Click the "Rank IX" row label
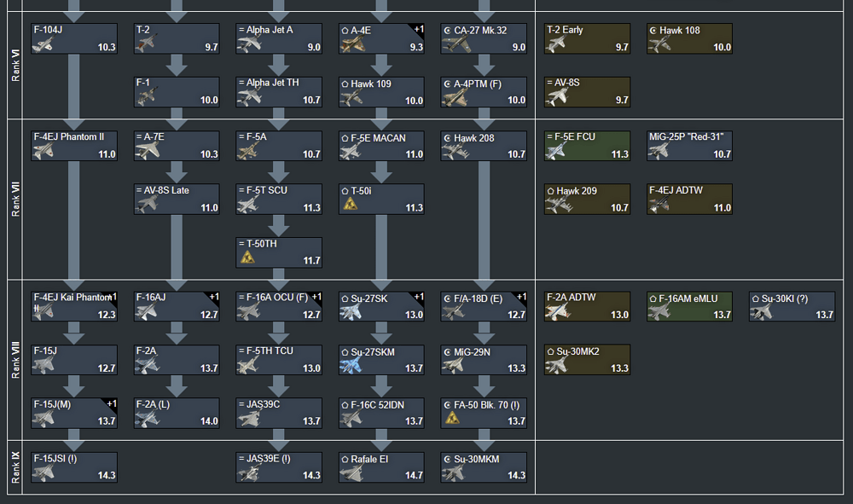The width and height of the screenshot is (853, 504). 15,467
